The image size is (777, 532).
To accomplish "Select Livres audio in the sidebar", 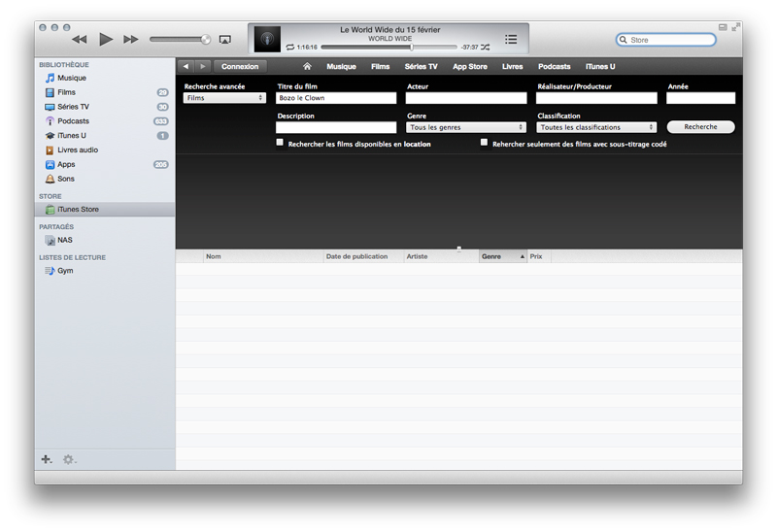I will coord(105,150).
